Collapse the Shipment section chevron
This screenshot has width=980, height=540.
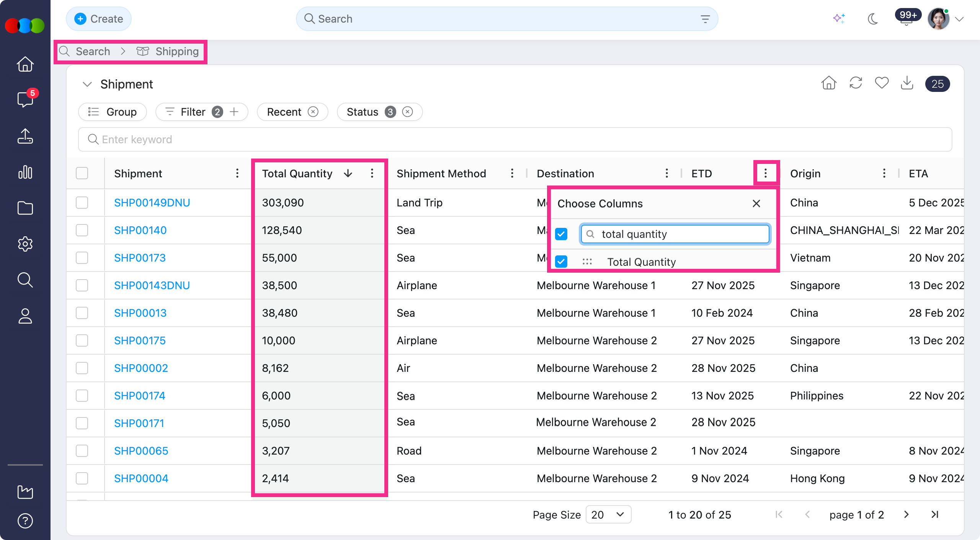(x=87, y=84)
